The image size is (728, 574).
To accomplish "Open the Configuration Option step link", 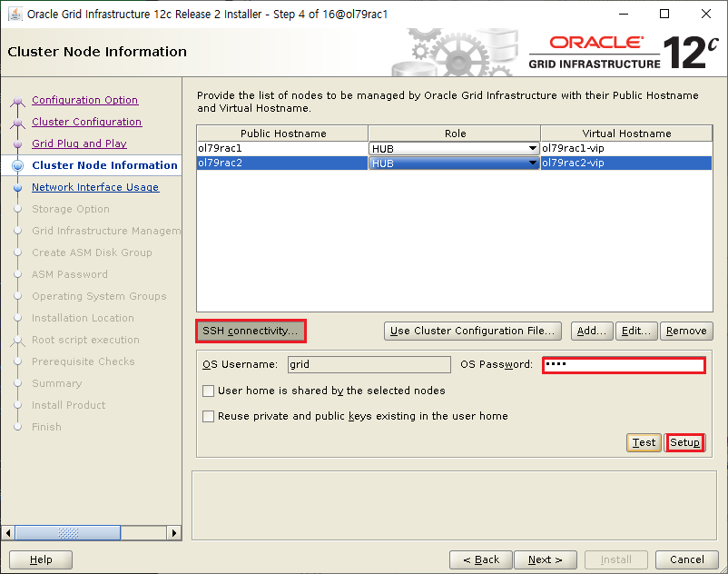I will coord(85,100).
